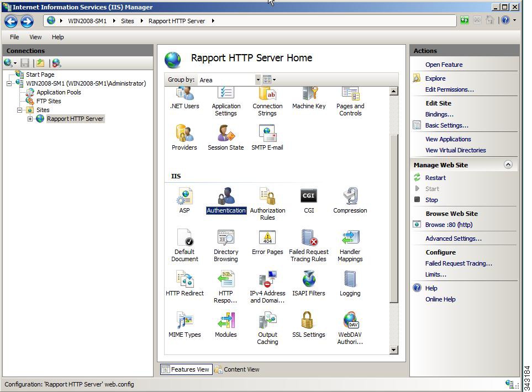532x392 pixels.
Task: Open Connection Strings feature
Action: point(267,102)
